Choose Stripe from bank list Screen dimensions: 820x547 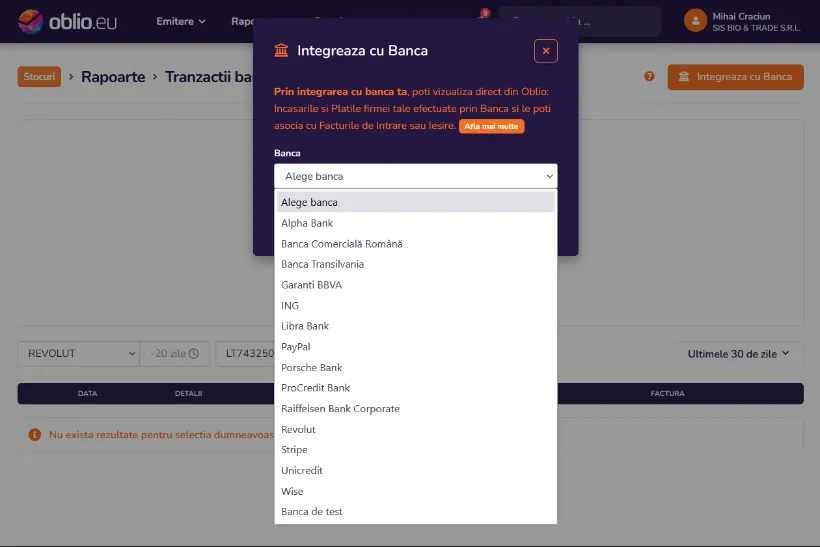pyautogui.click(x=416, y=450)
